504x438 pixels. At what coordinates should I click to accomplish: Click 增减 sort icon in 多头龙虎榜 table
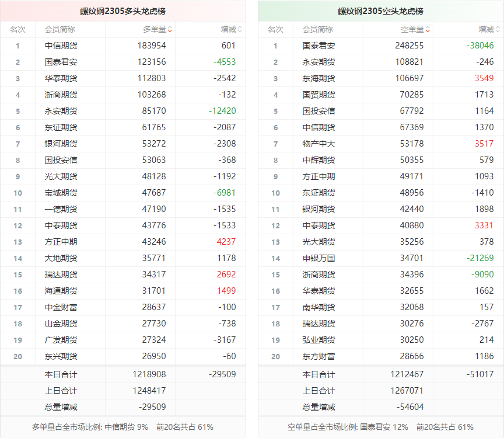(x=240, y=29)
